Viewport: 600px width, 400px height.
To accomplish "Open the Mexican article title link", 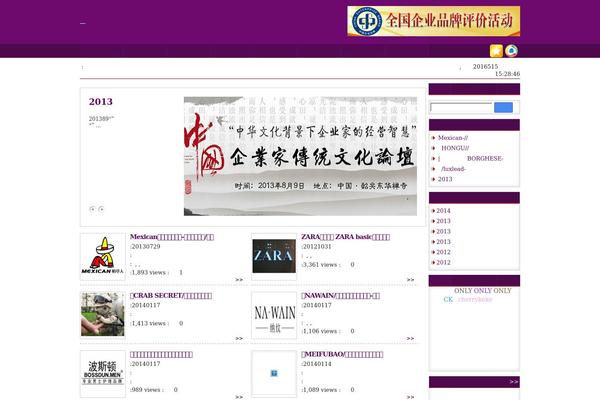I will 172,237.
